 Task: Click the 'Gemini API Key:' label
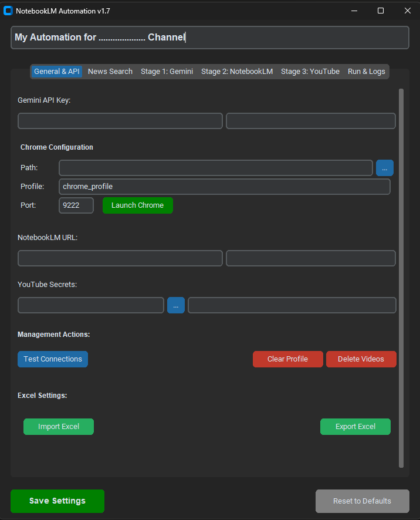point(44,100)
